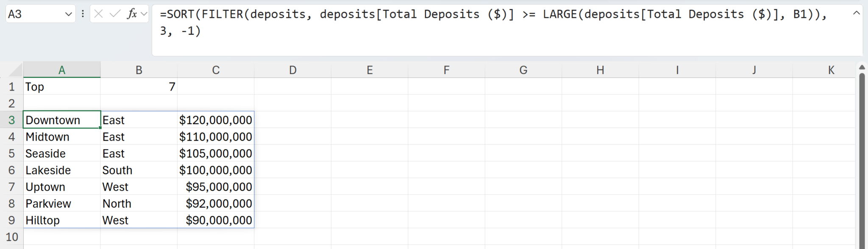Click the Select All corner triangle

pos(16,70)
